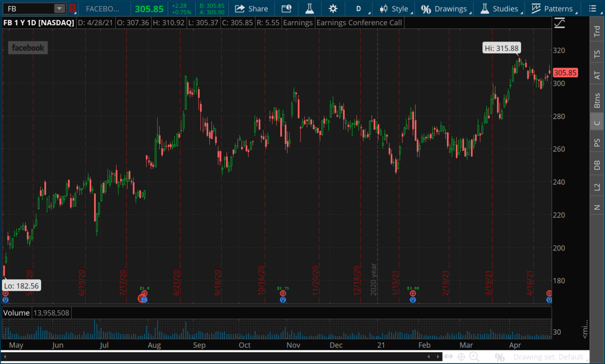605x364 pixels.
Task: Click the blue conference call icon near February
Action: [x=413, y=299]
